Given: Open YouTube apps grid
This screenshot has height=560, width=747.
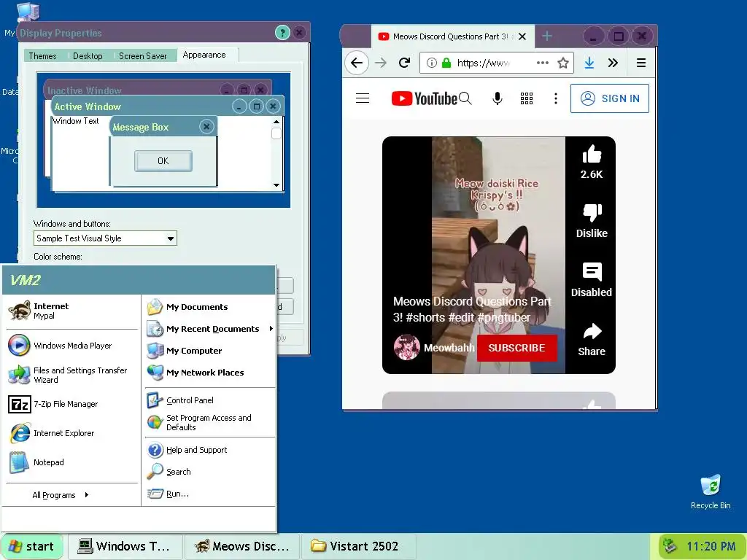Looking at the screenshot, I should (527, 98).
